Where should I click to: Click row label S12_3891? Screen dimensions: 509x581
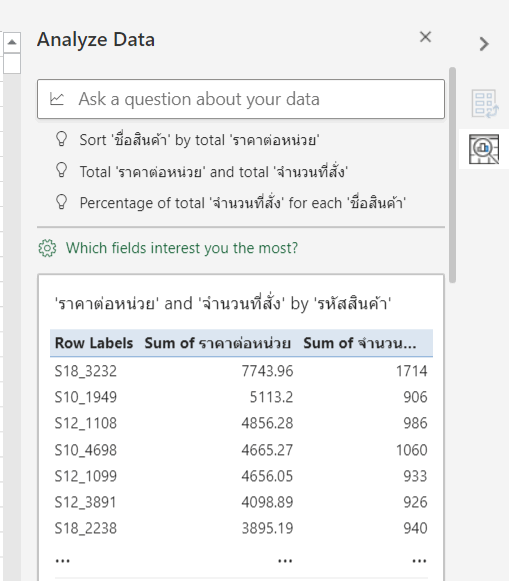(86, 502)
